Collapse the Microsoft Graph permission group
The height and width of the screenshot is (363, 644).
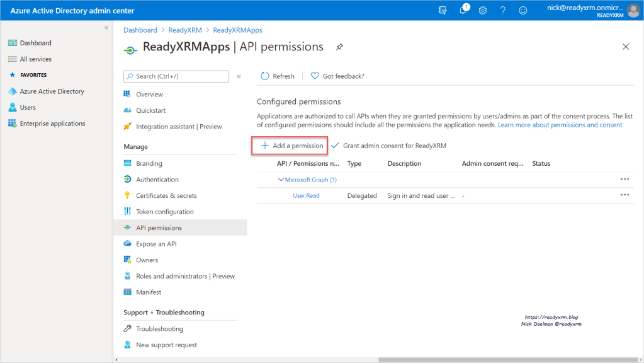point(281,180)
